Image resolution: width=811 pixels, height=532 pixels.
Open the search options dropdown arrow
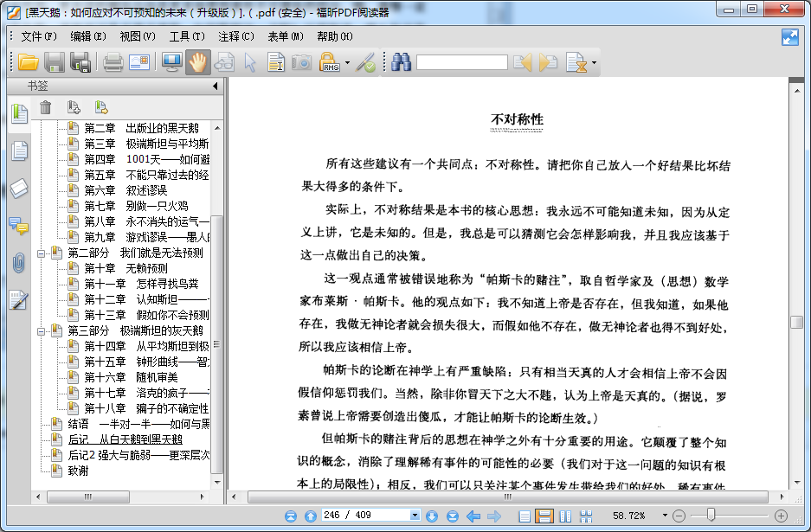pyautogui.click(x=594, y=63)
